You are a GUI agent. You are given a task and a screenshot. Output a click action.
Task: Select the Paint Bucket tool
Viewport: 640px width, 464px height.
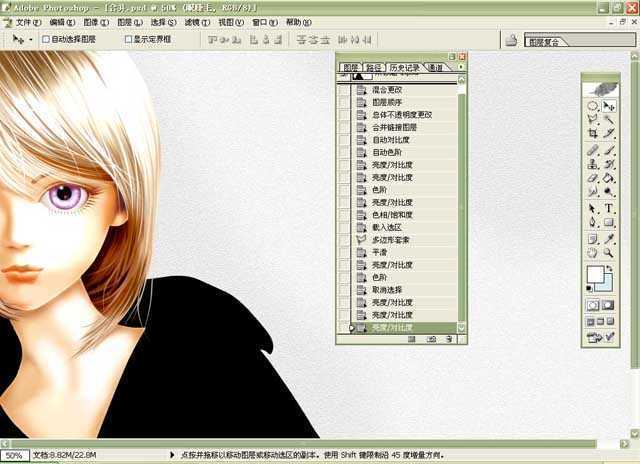click(x=609, y=178)
